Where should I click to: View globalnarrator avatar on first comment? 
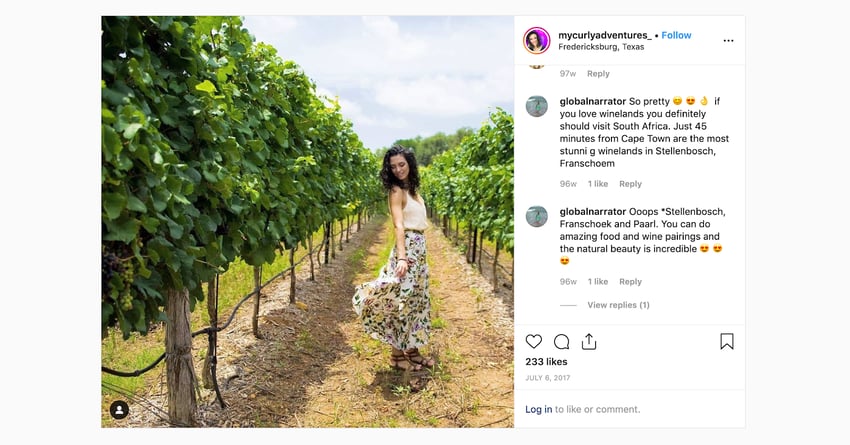[x=537, y=106]
